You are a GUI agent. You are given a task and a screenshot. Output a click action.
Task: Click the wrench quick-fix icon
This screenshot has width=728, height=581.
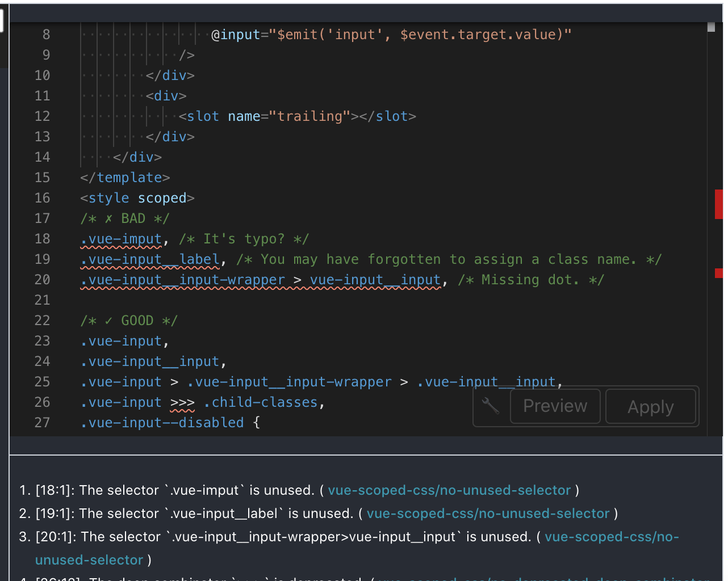pyautogui.click(x=491, y=406)
